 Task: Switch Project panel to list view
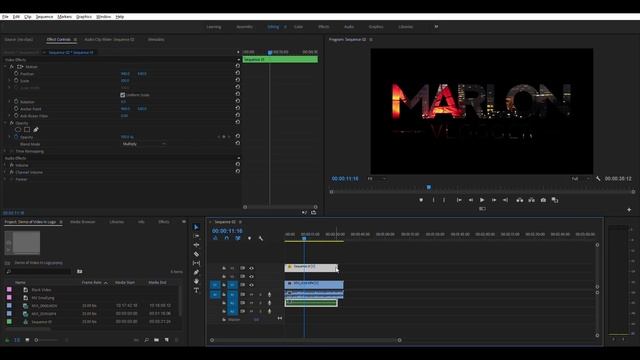(x=17, y=340)
